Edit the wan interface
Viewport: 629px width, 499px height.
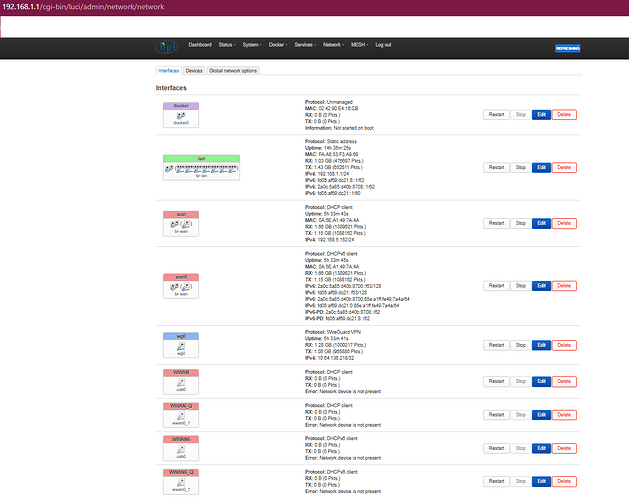tap(542, 223)
